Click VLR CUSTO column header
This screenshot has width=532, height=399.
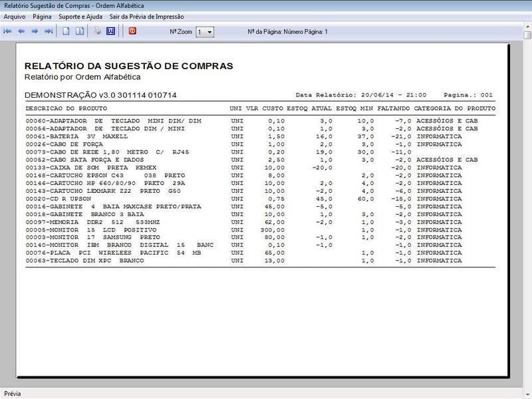(265, 108)
